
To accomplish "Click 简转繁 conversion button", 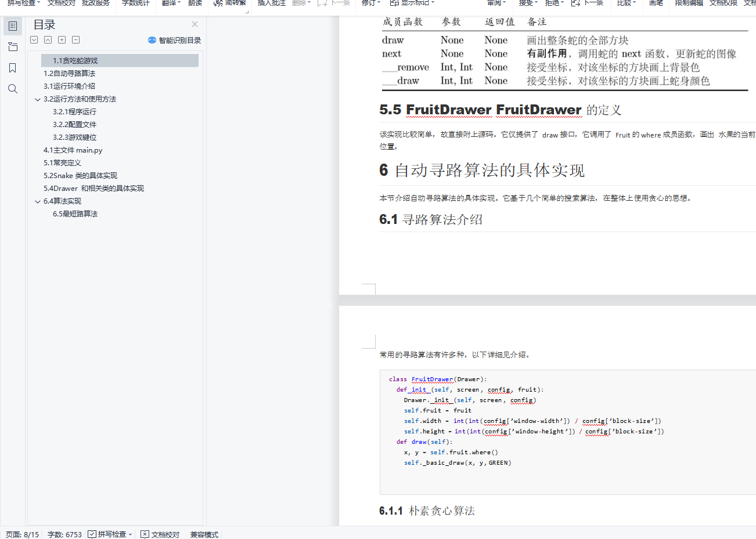I will coord(230,3).
